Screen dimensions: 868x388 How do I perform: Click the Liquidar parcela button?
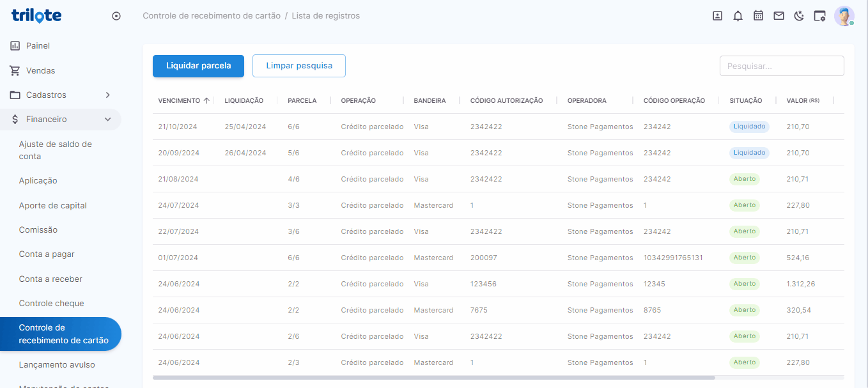[x=198, y=66]
